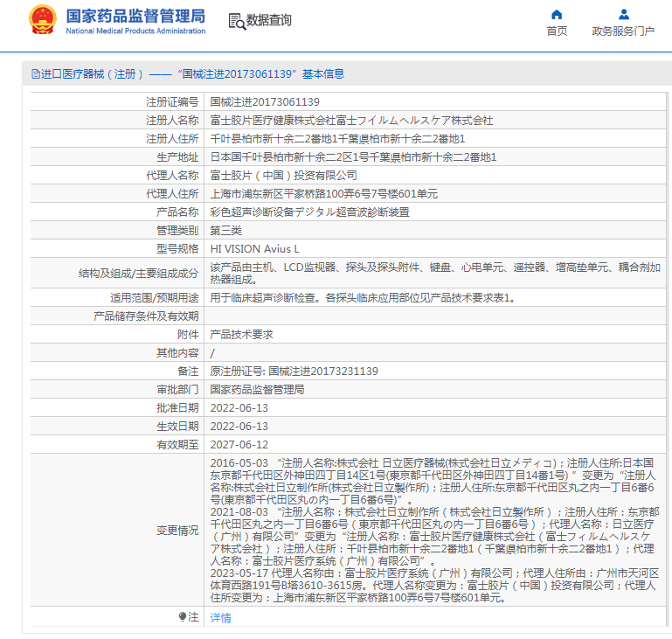The width and height of the screenshot is (672, 639).
Task: Click the 备注 label
Action: 188,372
